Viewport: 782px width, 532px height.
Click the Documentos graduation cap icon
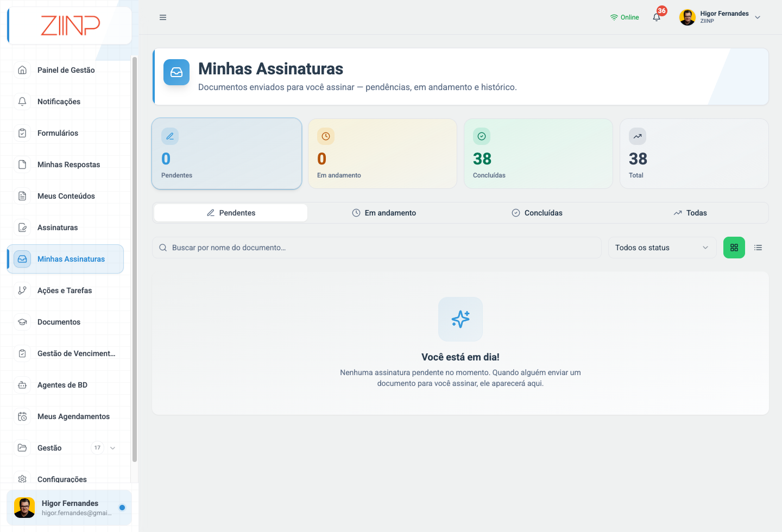22,322
